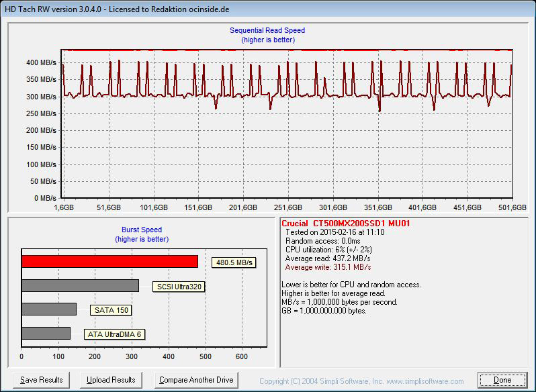Click the gray SCSI Ultra320 bar
This screenshot has height=392, width=536.
80,286
